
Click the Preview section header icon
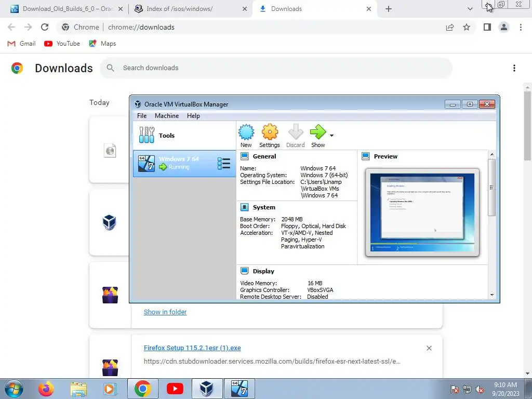click(x=365, y=156)
